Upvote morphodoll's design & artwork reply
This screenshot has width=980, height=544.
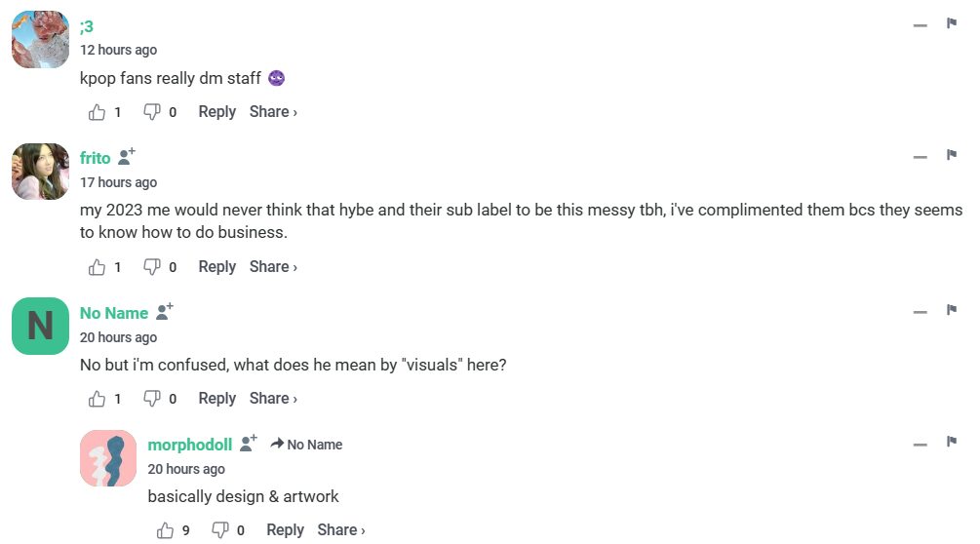(x=165, y=530)
